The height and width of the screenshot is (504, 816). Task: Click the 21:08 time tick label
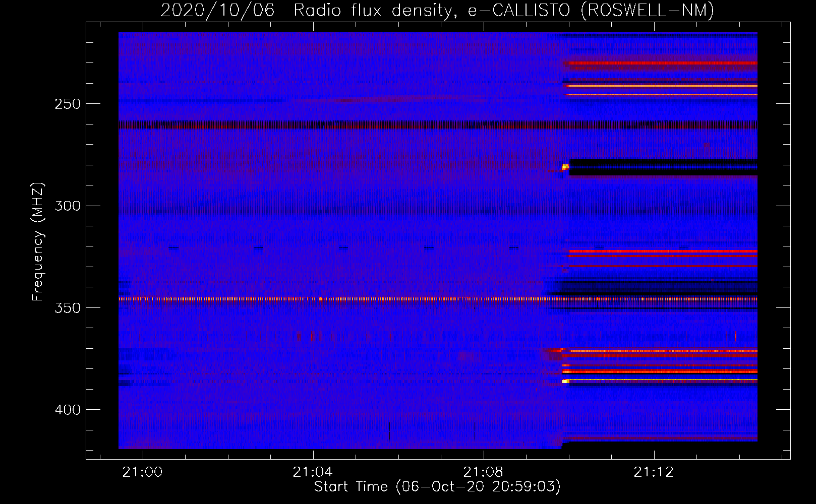[x=483, y=472]
